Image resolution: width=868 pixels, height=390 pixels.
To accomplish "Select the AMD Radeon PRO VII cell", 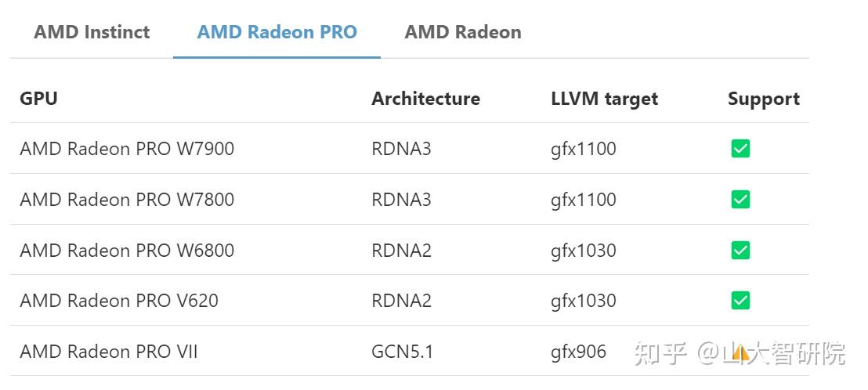I will [x=109, y=352].
